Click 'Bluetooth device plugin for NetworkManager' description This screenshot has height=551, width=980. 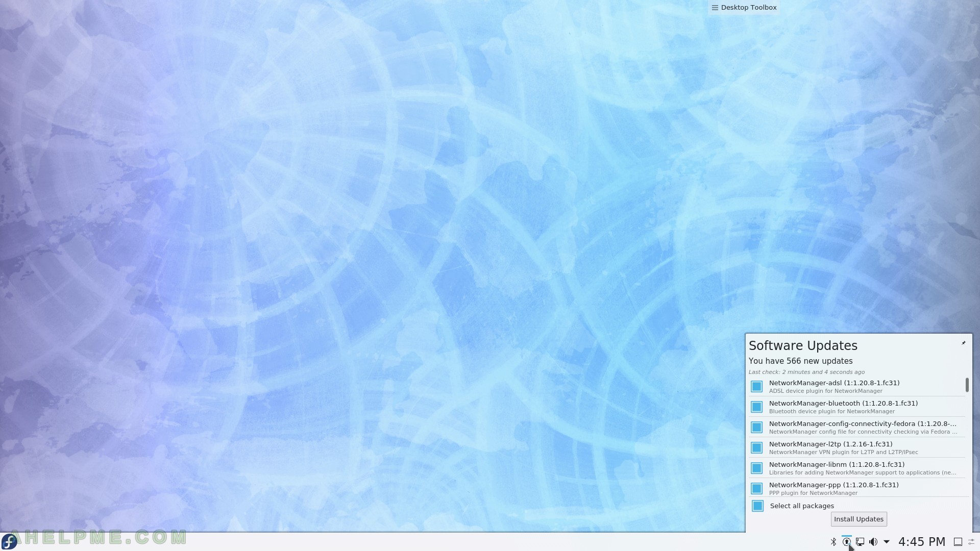click(831, 412)
